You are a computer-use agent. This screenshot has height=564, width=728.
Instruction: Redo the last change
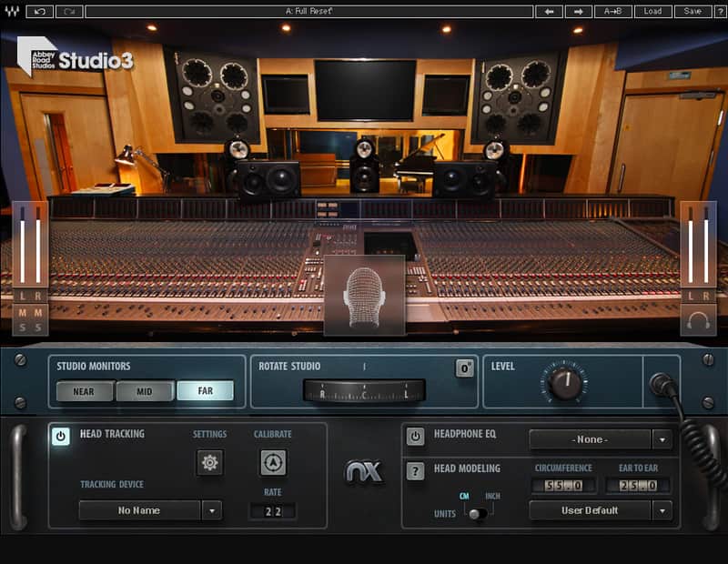(69, 11)
